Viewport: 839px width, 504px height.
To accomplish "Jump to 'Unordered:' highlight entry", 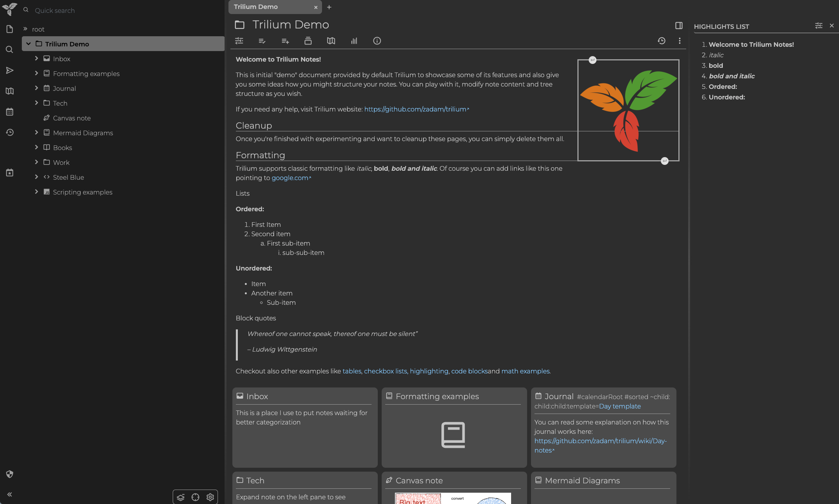I will click(x=727, y=97).
